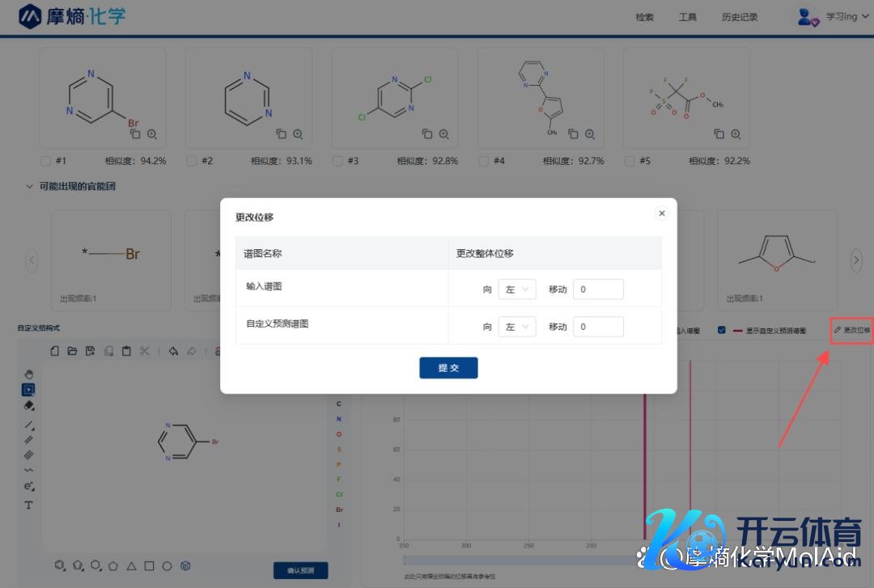Click the undo arrow in editor toolbar
Screen dimensions: 874x588
[x=173, y=351]
